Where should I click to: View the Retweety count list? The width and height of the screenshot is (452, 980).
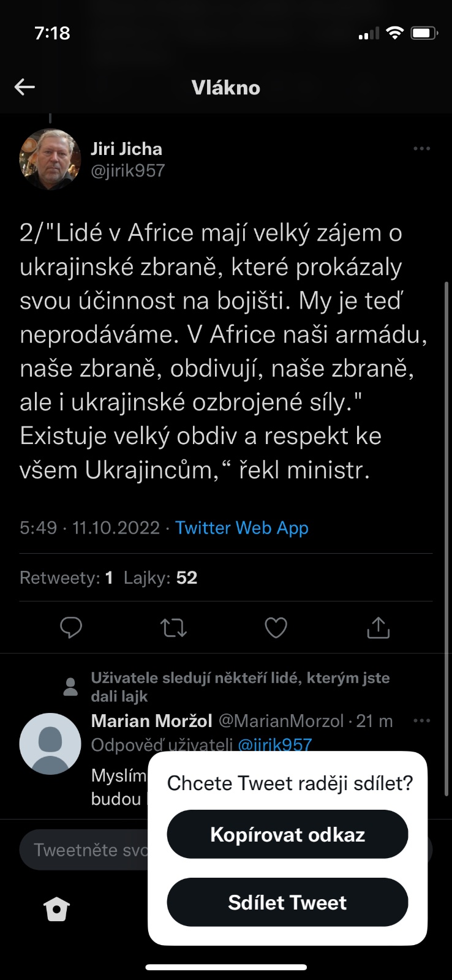click(x=66, y=578)
